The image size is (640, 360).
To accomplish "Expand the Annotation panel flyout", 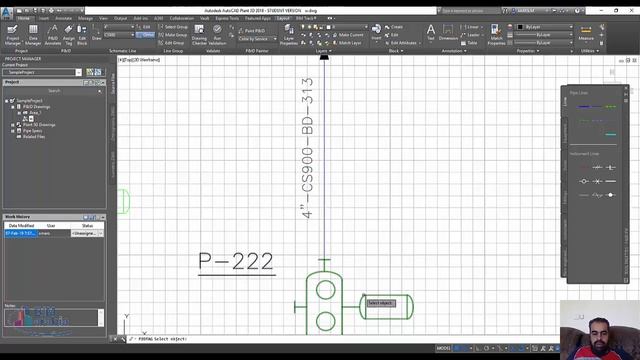I will click(454, 51).
